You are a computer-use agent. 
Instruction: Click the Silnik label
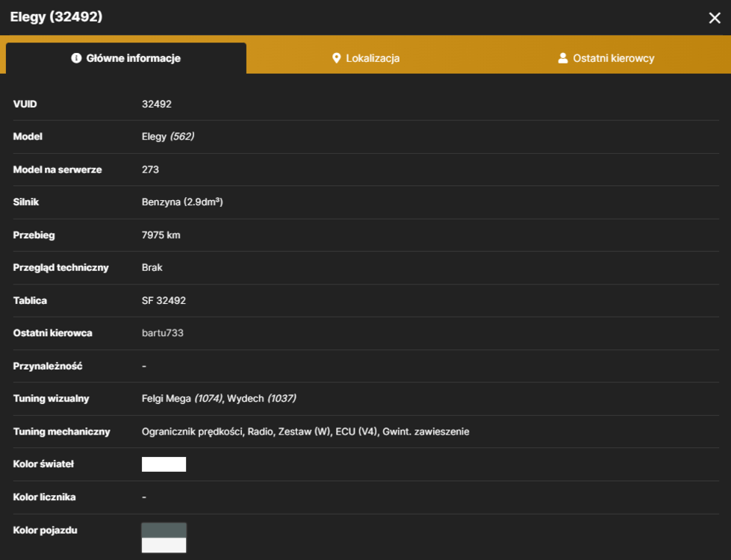pos(26,202)
